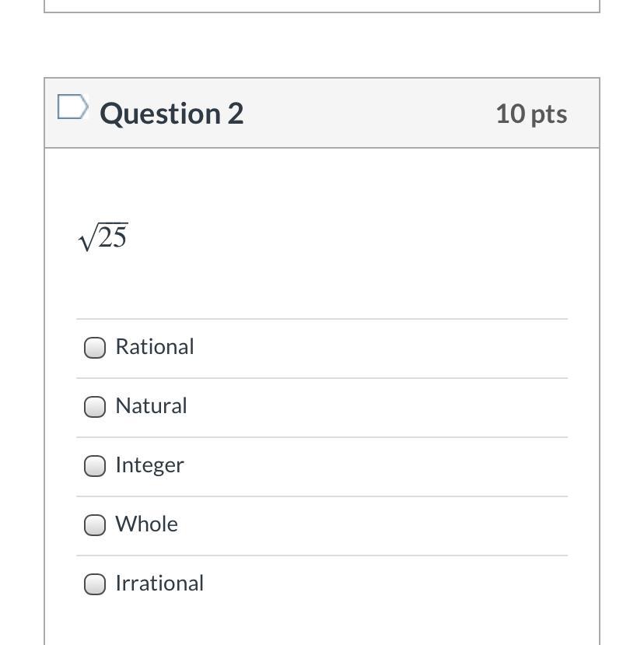Click the square root of 25 expression
The width and height of the screenshot is (644, 645).
click(103, 237)
